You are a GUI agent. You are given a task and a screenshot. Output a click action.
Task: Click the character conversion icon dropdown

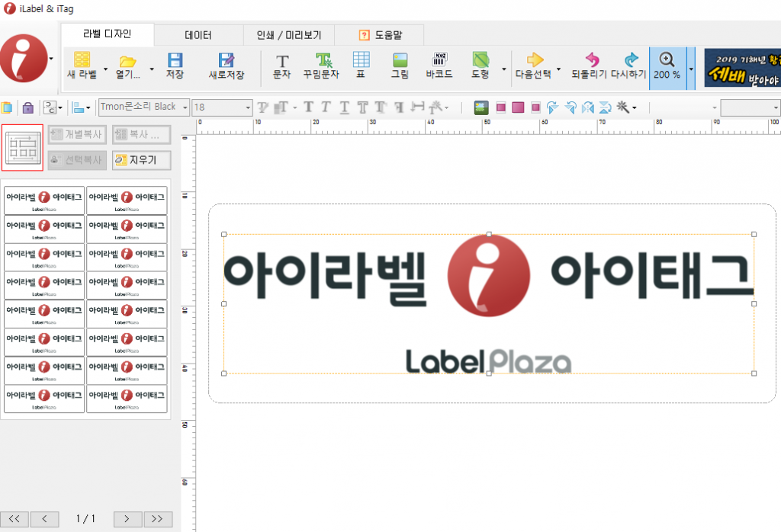point(53,107)
